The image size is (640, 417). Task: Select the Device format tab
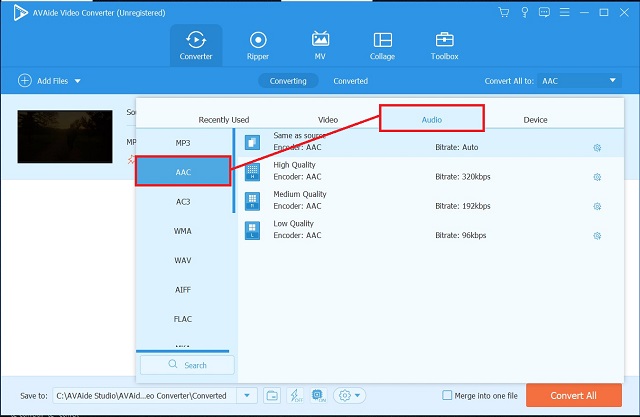[535, 120]
